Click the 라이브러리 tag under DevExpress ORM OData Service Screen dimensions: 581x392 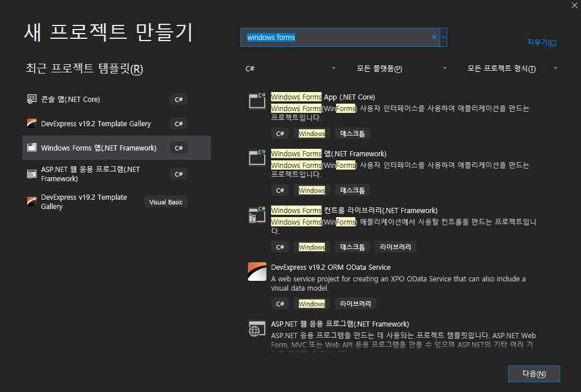click(355, 303)
